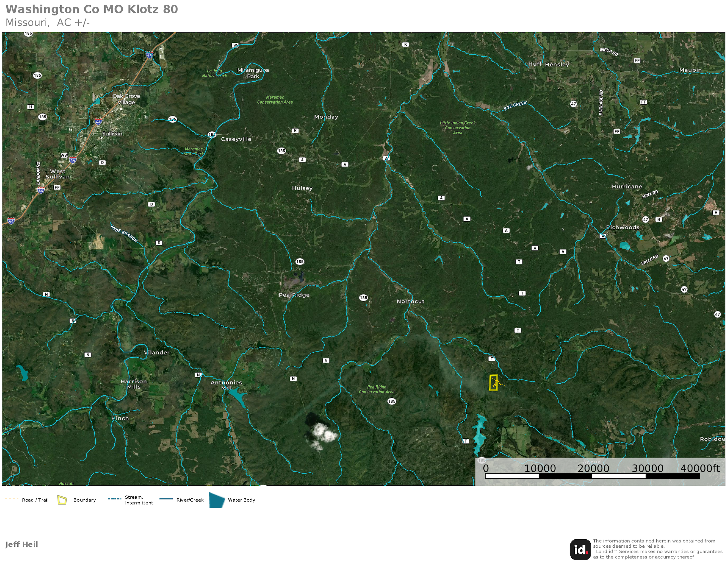
Task: Click the yellow Boundary polygon legend icon
Action: coord(62,500)
